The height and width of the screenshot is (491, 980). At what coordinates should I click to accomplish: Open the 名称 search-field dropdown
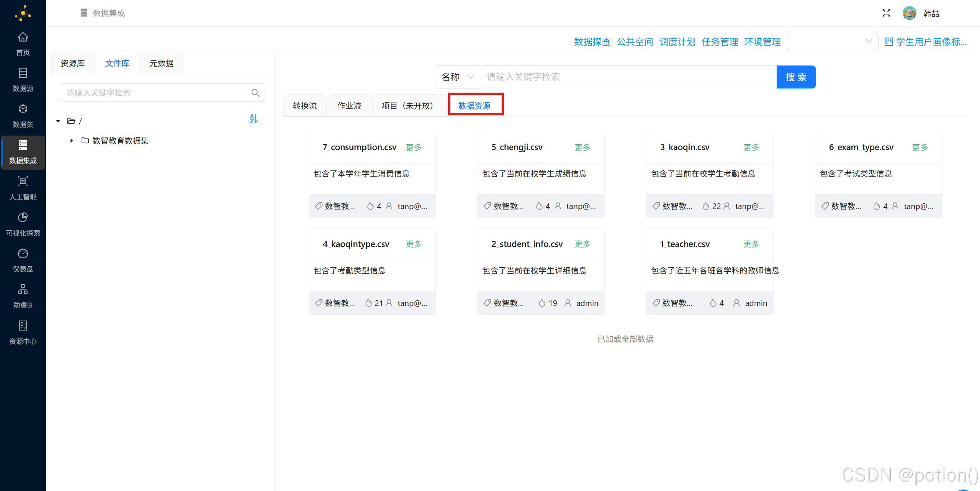pyautogui.click(x=457, y=77)
